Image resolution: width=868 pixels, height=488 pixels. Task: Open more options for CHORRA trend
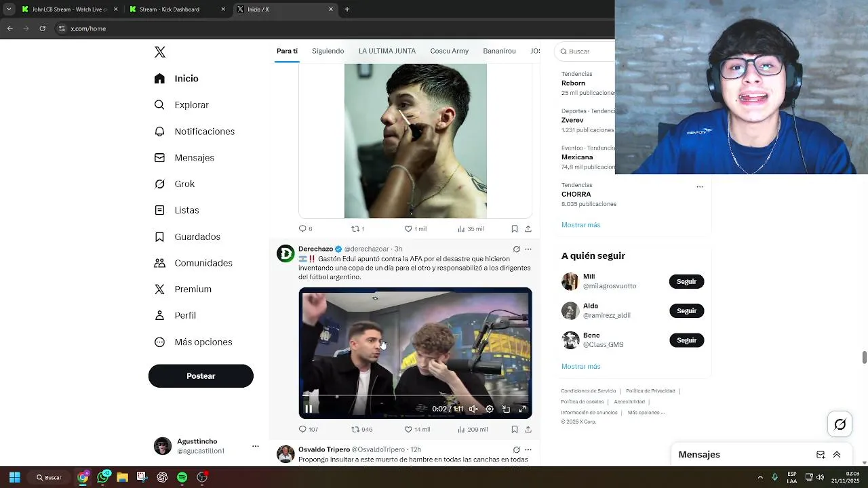(700, 186)
